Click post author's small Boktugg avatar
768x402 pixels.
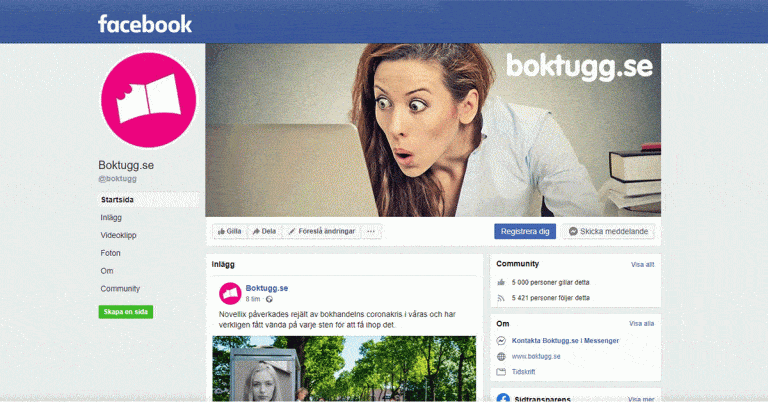click(230, 293)
